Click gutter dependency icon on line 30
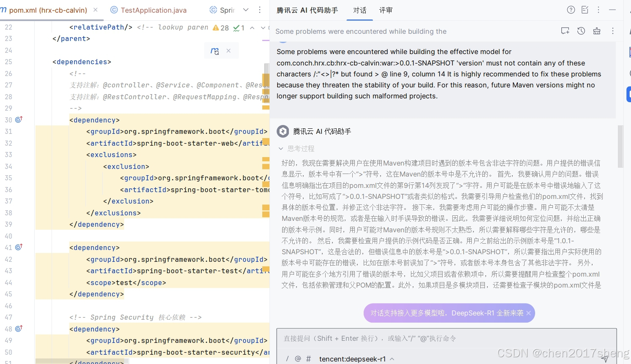This screenshot has width=631, height=364. coord(19,120)
